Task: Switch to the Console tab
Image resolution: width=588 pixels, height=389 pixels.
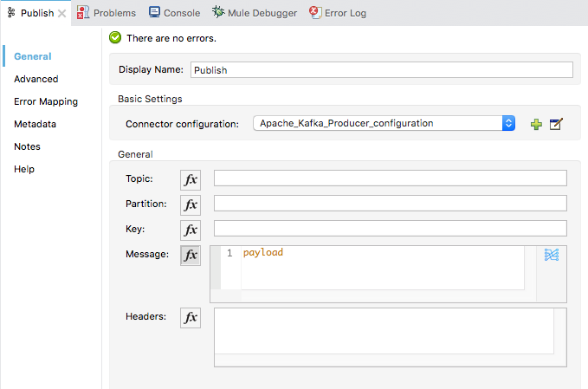Action: tap(174, 13)
